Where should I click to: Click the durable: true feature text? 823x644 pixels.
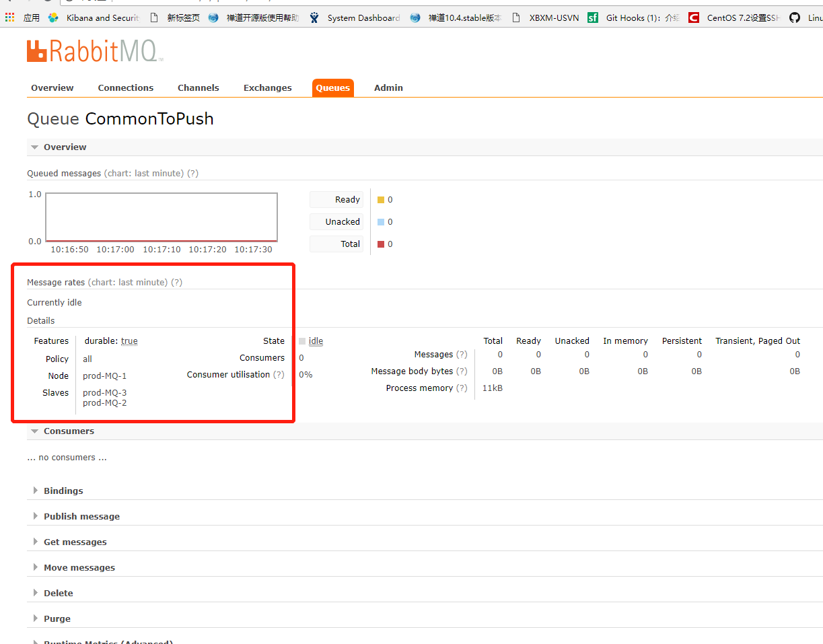[111, 341]
